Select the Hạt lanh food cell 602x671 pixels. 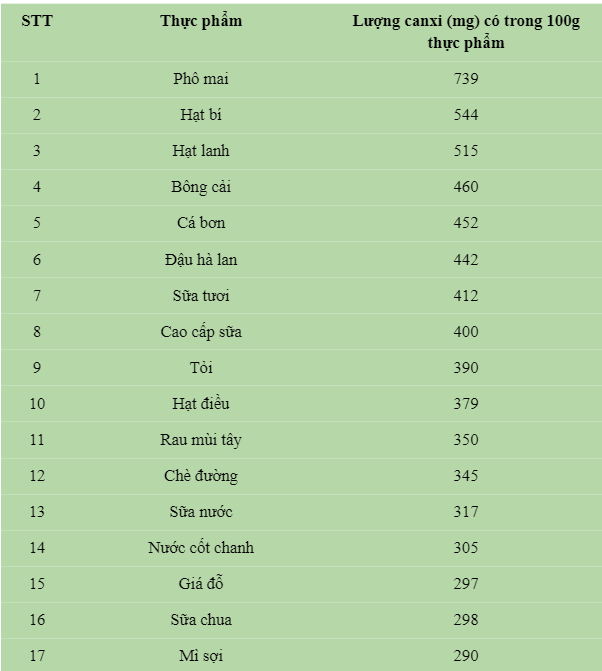pos(201,151)
